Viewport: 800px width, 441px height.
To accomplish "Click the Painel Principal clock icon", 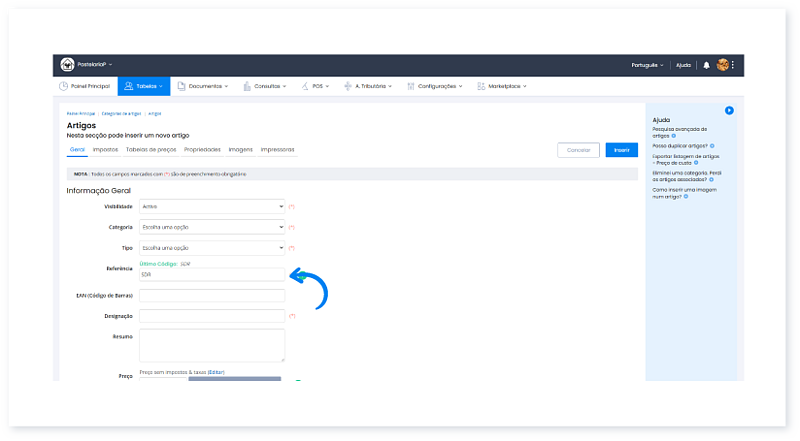I will pos(64,87).
